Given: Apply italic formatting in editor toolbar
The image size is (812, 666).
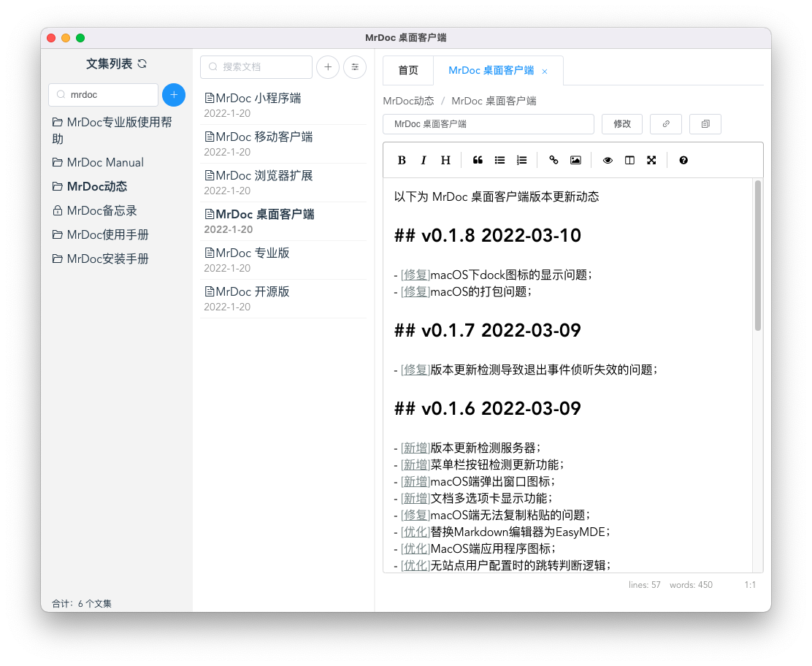Looking at the screenshot, I should [424, 160].
